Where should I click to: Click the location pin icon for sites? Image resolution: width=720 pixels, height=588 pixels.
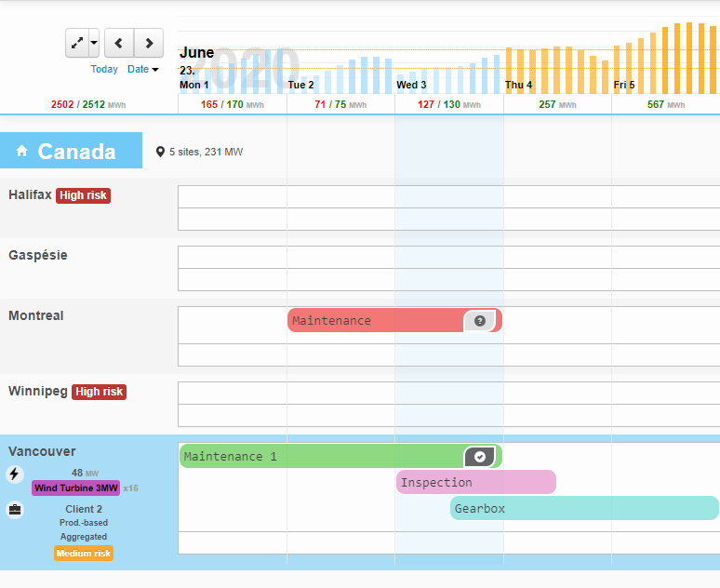coord(160,152)
